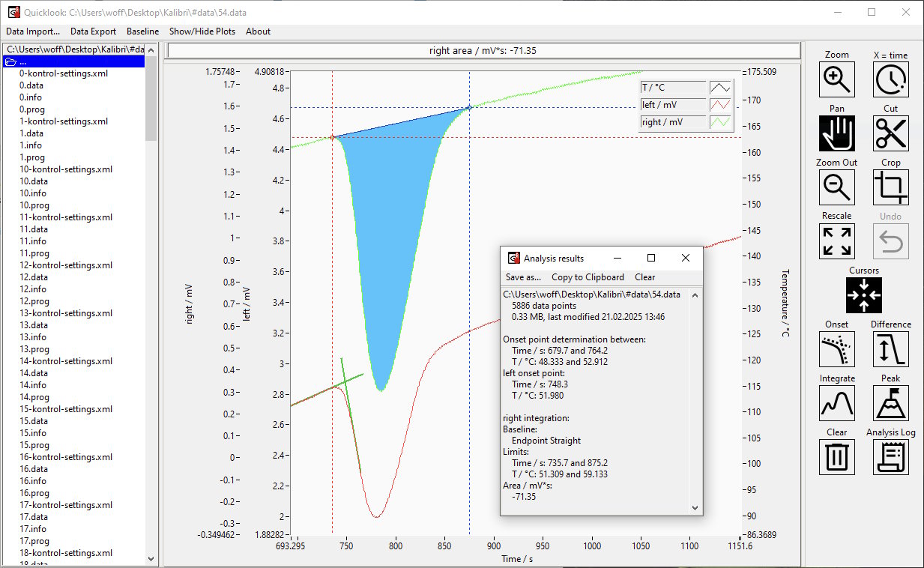Click the Quicklook app icon in the title bar

pos(13,12)
